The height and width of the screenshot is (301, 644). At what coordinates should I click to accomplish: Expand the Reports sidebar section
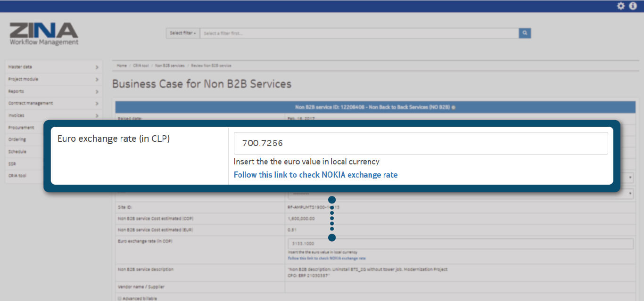pos(53,91)
